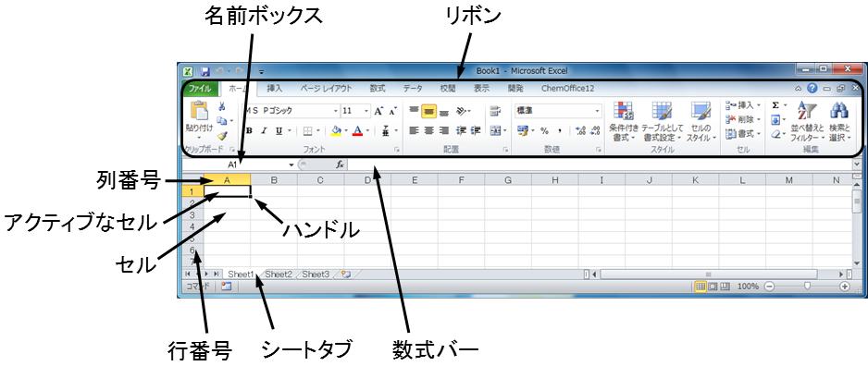Click the Insert Function fx icon
Image resolution: width=868 pixels, height=366 pixels.
tap(340, 165)
